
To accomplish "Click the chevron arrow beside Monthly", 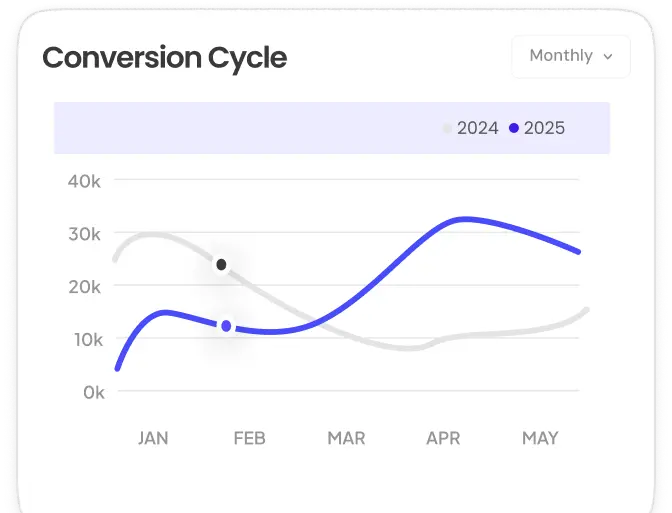I will pos(607,57).
